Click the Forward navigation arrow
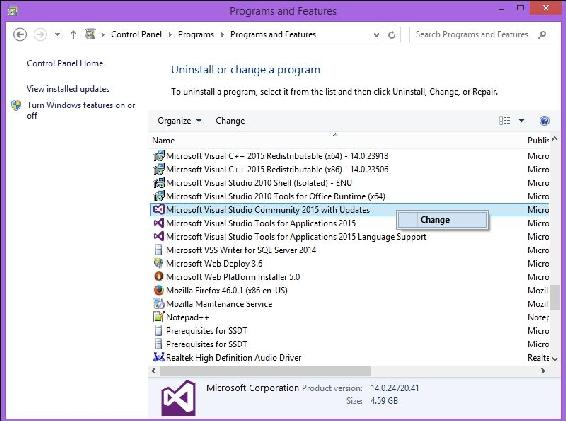The width and height of the screenshot is (566, 421). (40, 35)
